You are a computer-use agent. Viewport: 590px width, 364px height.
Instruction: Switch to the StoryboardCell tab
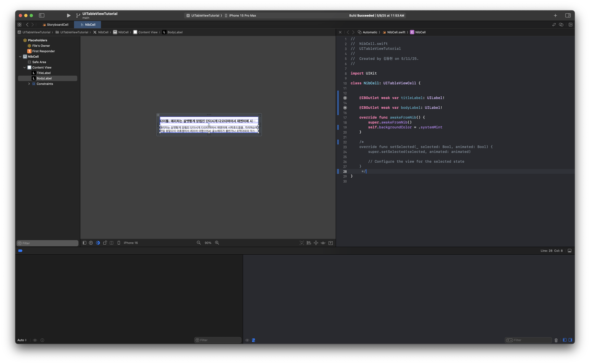click(55, 25)
